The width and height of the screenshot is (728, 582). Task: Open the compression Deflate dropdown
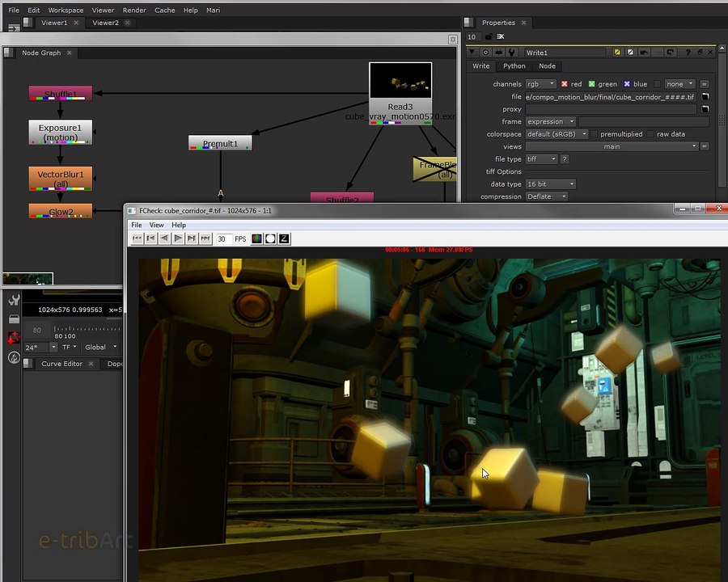(547, 196)
